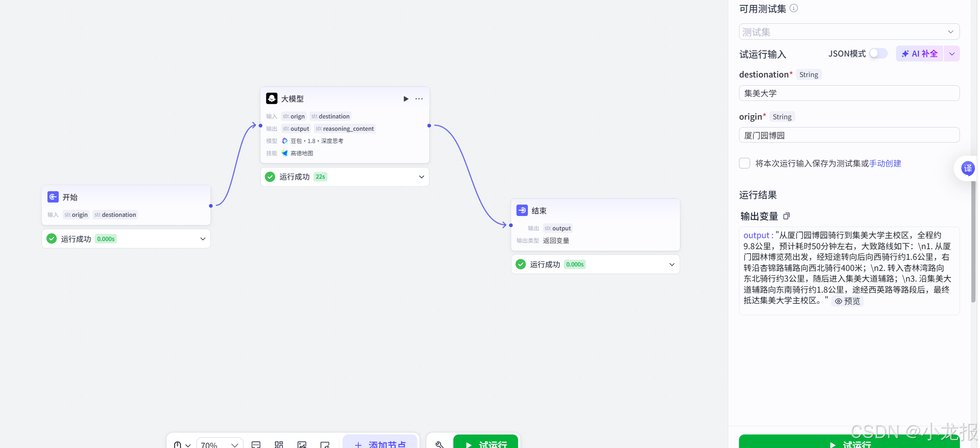Expand the AI 补全 dropdown arrow
The image size is (980, 448).
[x=952, y=54]
